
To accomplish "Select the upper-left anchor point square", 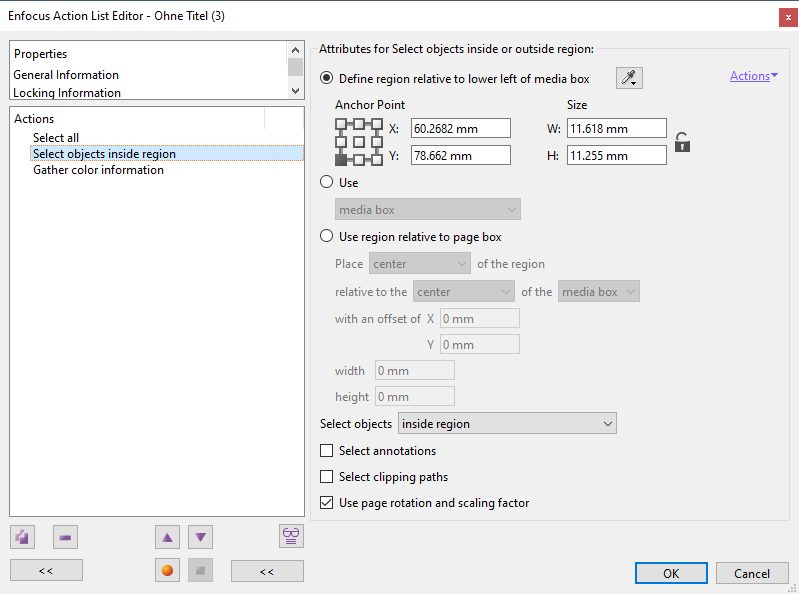I will tap(340, 124).
